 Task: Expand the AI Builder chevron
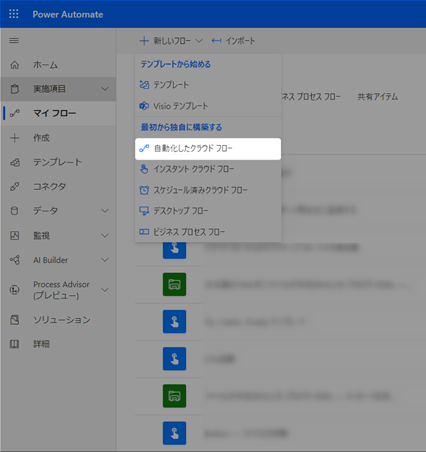[x=105, y=260]
